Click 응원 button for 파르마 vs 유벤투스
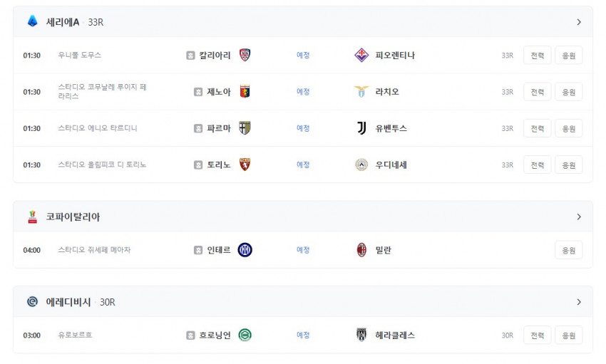This screenshot has width=606, height=364. 568,128
